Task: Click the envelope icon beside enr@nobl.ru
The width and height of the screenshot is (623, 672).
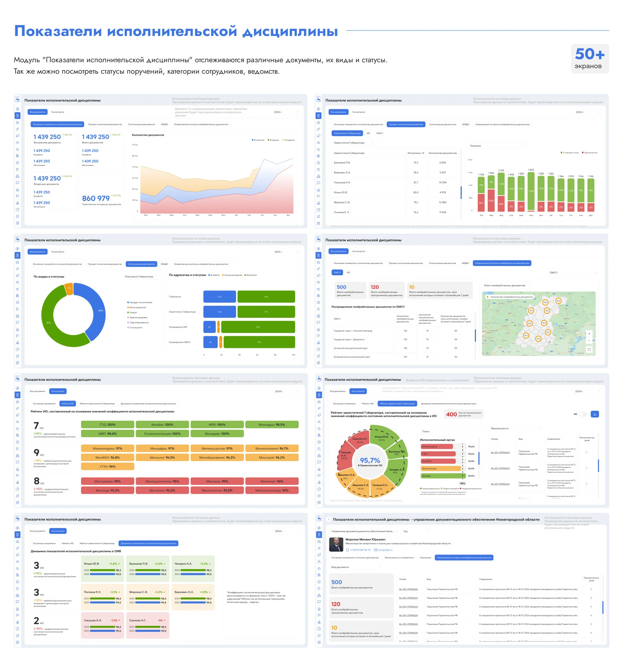Action: coord(376,550)
